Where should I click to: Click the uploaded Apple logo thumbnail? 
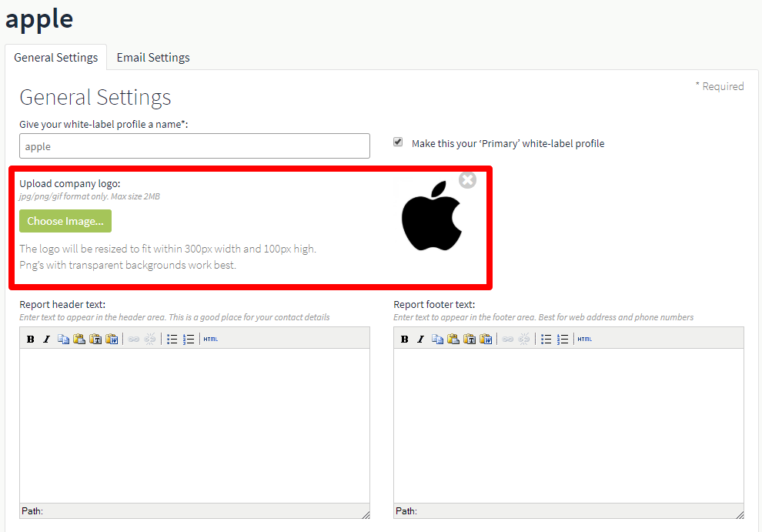tap(432, 216)
